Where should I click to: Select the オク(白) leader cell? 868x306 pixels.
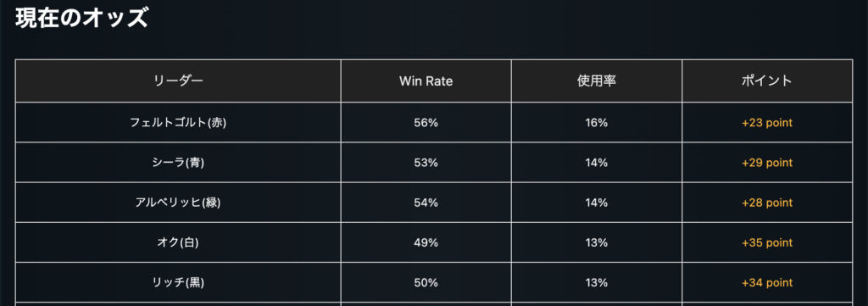[x=178, y=242]
